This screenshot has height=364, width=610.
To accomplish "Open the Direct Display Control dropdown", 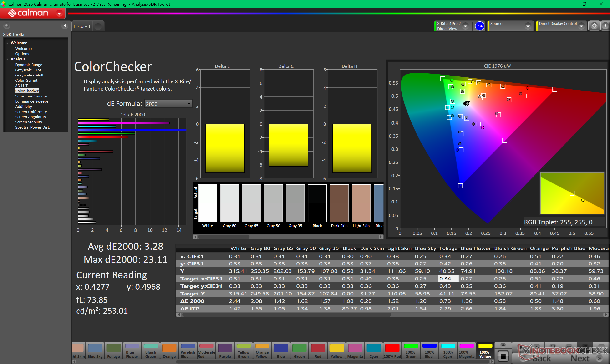I will point(581,26).
